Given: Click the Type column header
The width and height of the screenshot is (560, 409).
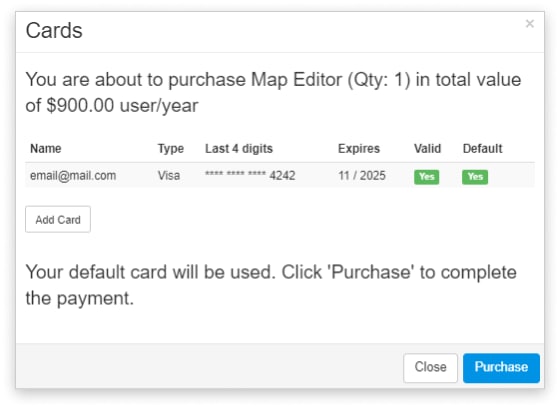Looking at the screenshot, I should 171,149.
